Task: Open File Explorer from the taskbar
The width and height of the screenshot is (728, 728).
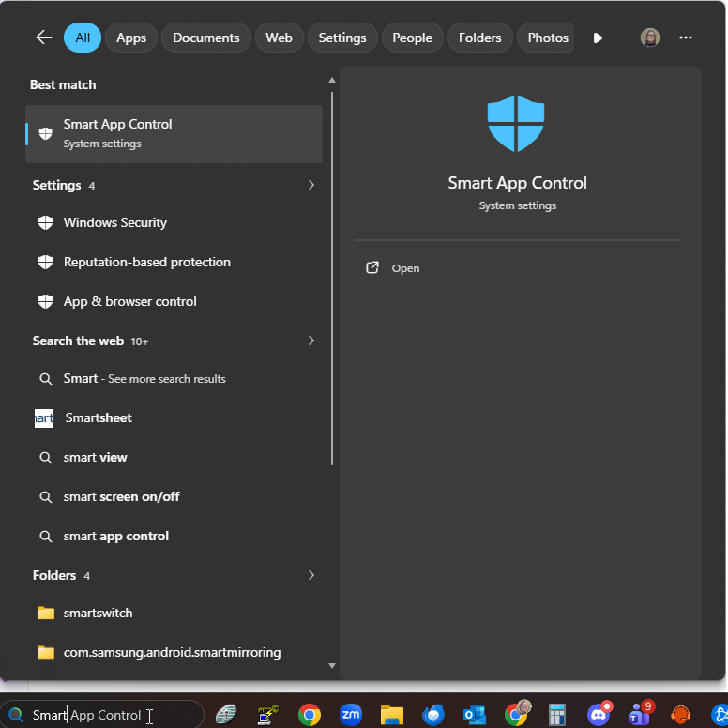Action: 392,715
